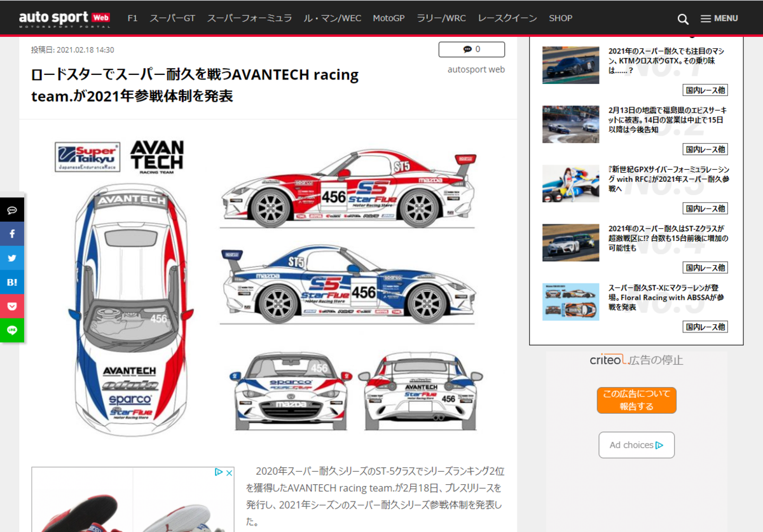Image resolution: width=763 pixels, height=532 pixels.
Task: Click 国内レース他 tag under KTM article
Action: (x=705, y=90)
